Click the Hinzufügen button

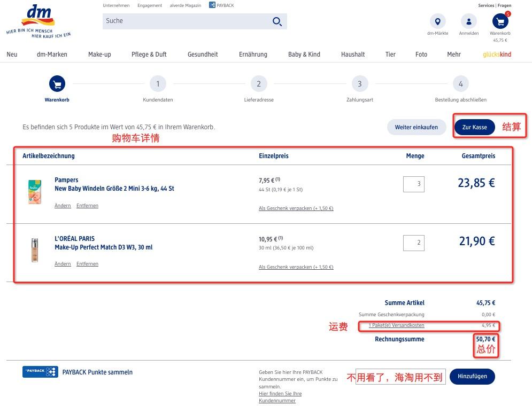(x=472, y=377)
